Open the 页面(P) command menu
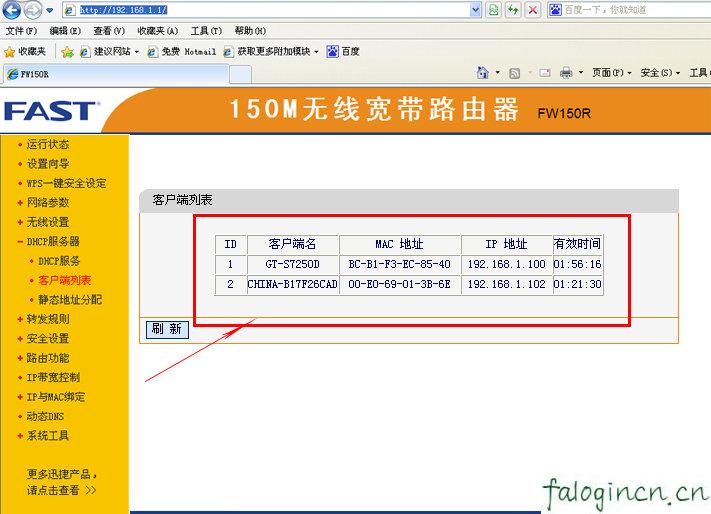Screen dimensions: 711x514 (612, 73)
